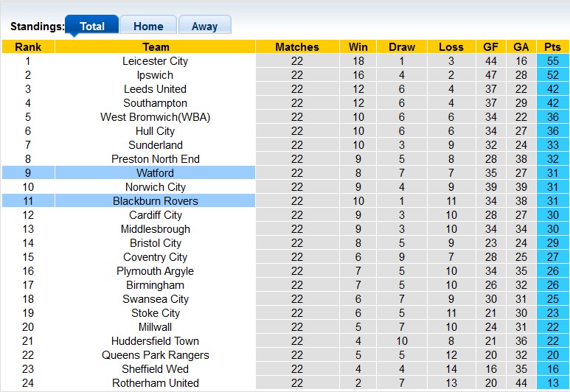Click the Pts column header
This screenshot has width=570, height=392.
tap(552, 47)
